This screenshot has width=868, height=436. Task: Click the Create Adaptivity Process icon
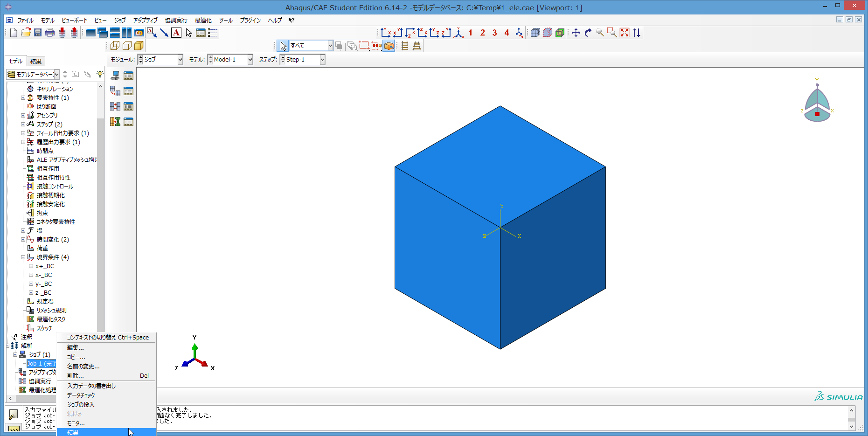[115, 91]
